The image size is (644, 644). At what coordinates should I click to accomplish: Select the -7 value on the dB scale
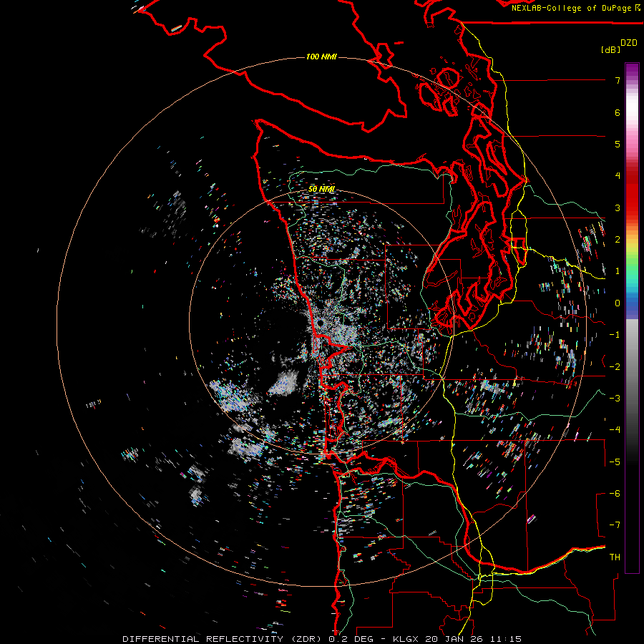click(615, 525)
